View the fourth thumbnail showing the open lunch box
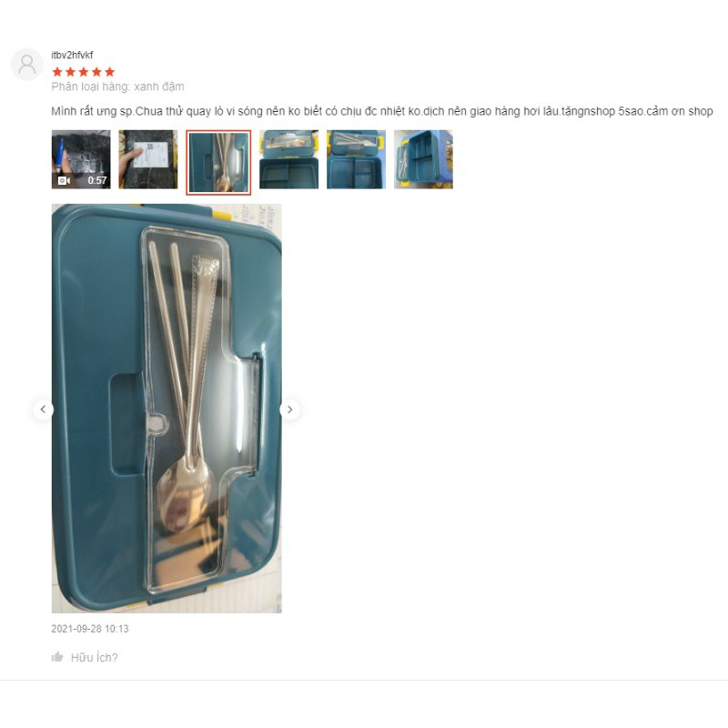728x728 pixels. [x=288, y=159]
